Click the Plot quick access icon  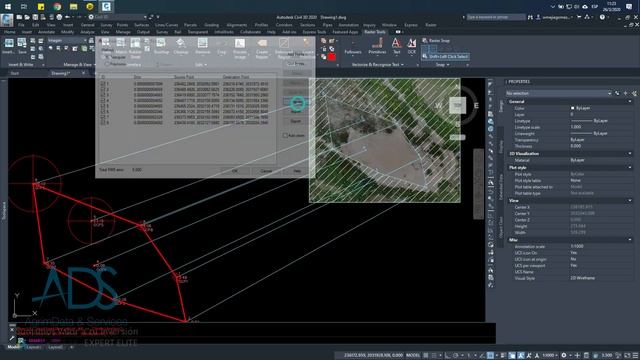59,17
